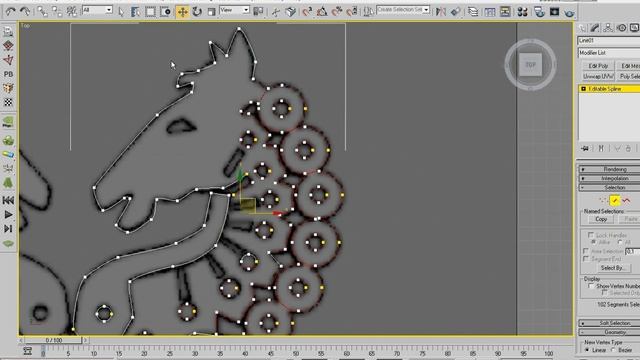Click the TOP face of the ViewCube
This screenshot has width=640, height=360.
click(x=530, y=64)
